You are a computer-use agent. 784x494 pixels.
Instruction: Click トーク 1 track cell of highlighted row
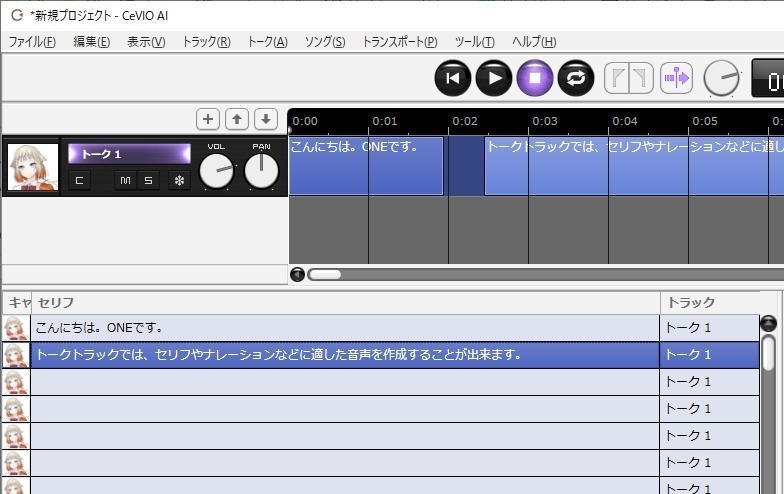(710, 355)
